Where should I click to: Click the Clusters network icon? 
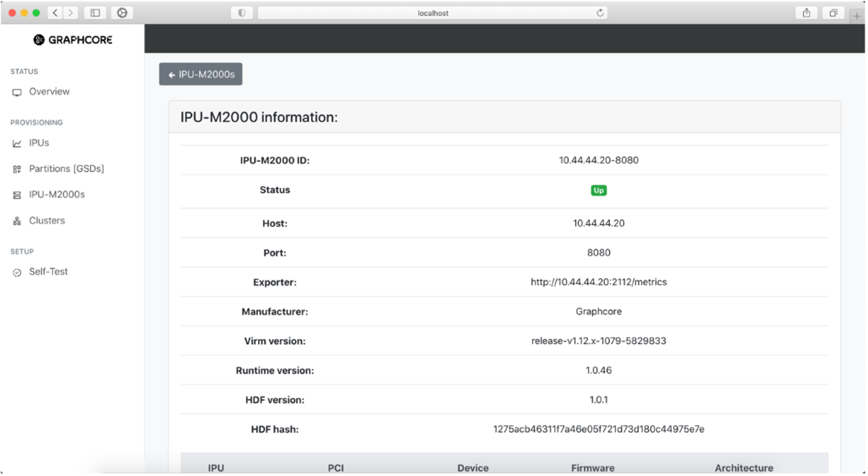pos(17,221)
